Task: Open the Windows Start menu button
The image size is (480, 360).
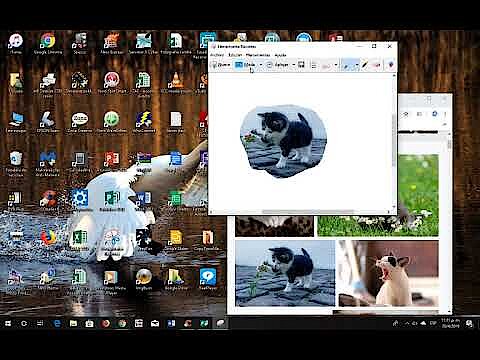Action: (x=8, y=323)
